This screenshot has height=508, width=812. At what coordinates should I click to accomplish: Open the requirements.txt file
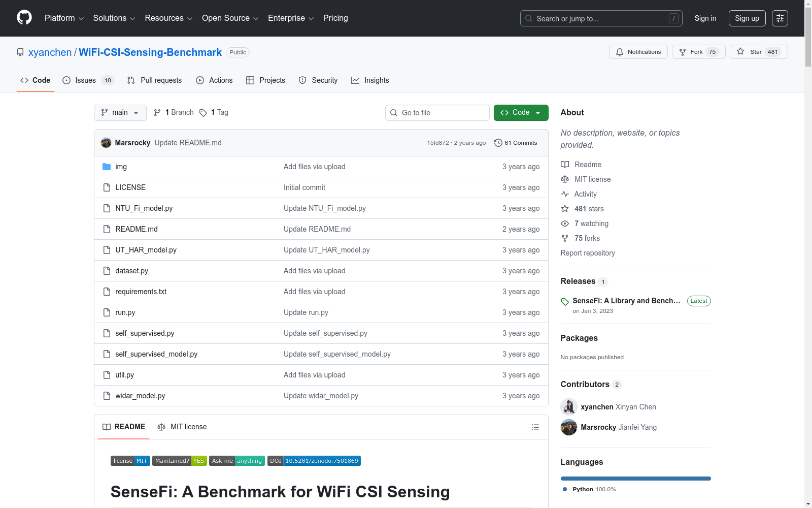tap(141, 292)
